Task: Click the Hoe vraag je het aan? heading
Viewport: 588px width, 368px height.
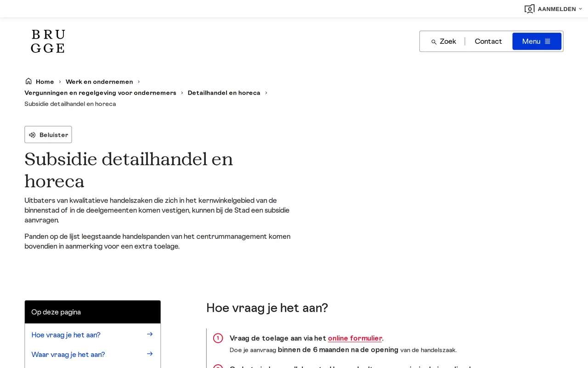Action: coord(267,308)
